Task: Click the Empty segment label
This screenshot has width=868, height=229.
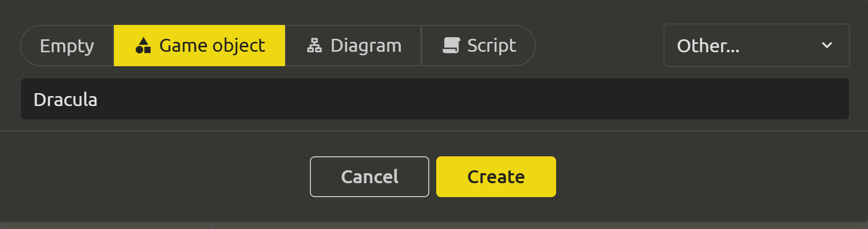Action: coord(67,46)
